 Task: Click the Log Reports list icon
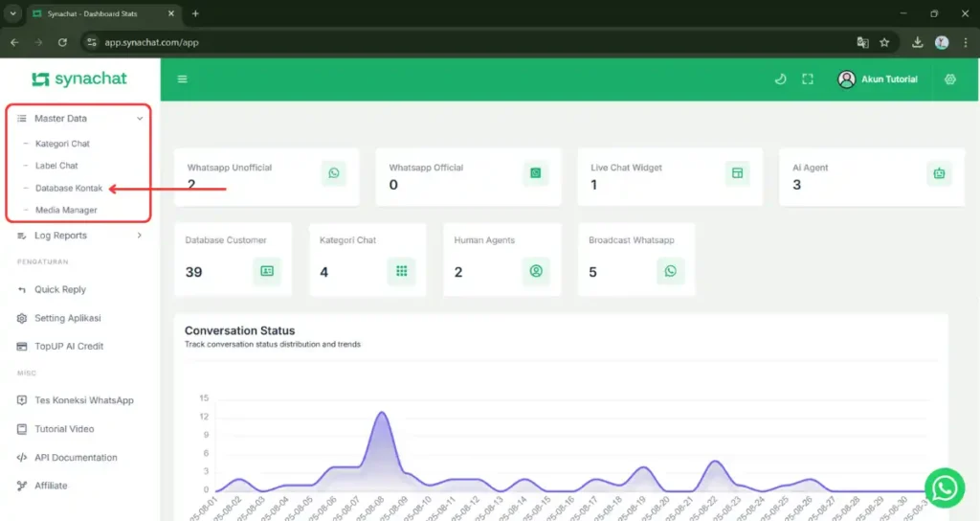tap(22, 236)
